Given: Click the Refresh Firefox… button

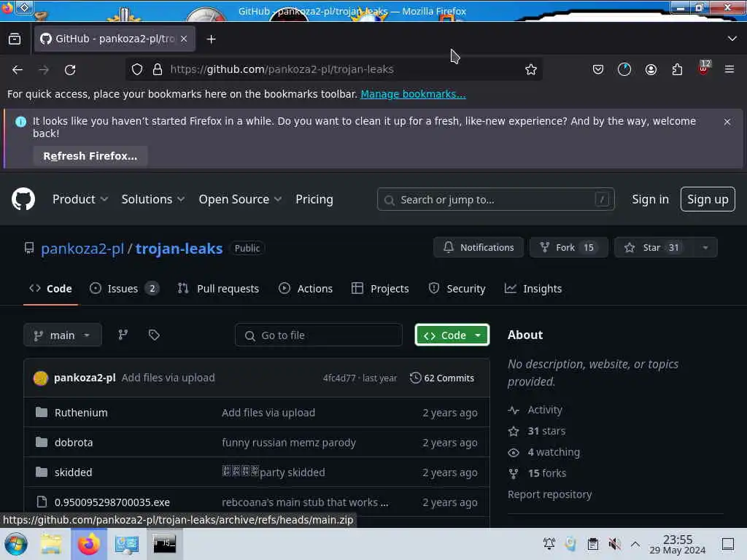Looking at the screenshot, I should click(90, 156).
